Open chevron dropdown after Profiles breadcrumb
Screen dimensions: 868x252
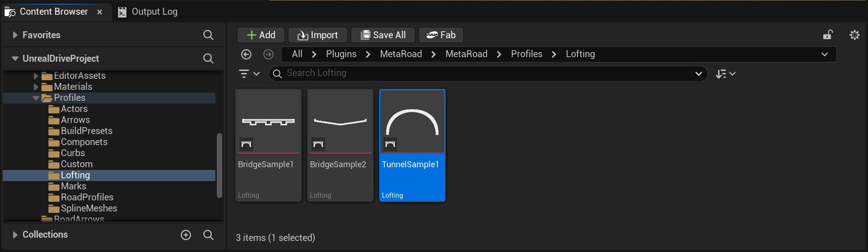(554, 54)
